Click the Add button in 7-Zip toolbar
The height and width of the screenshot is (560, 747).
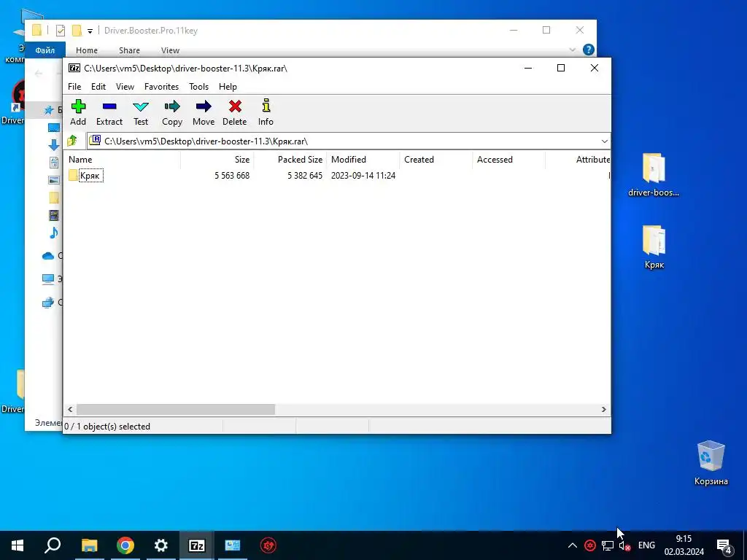(78, 113)
